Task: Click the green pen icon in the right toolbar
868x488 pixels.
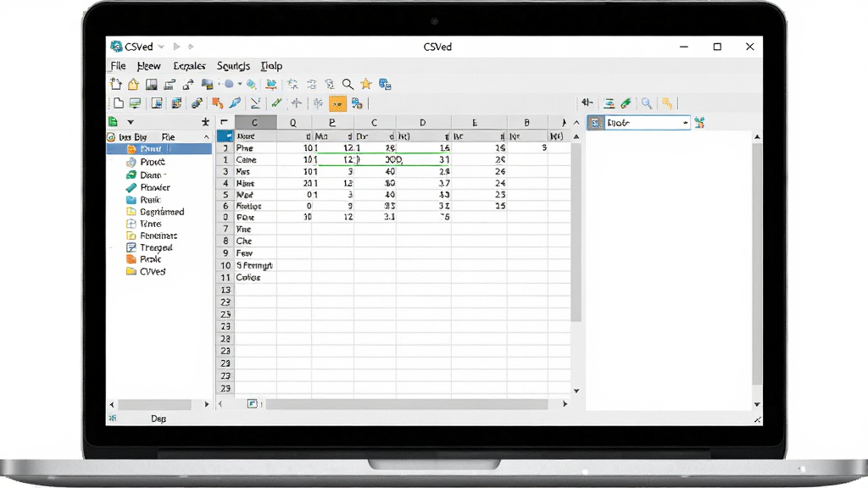Action: [x=626, y=103]
